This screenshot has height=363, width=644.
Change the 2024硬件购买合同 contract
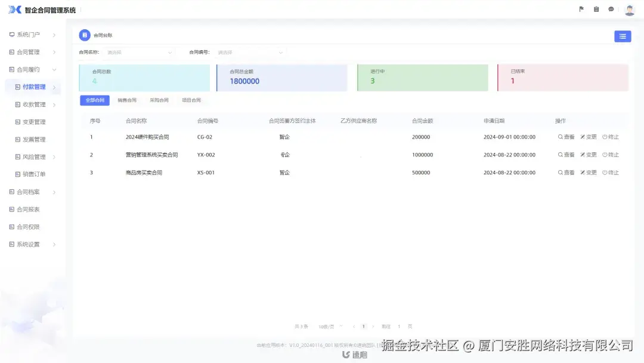tap(588, 137)
